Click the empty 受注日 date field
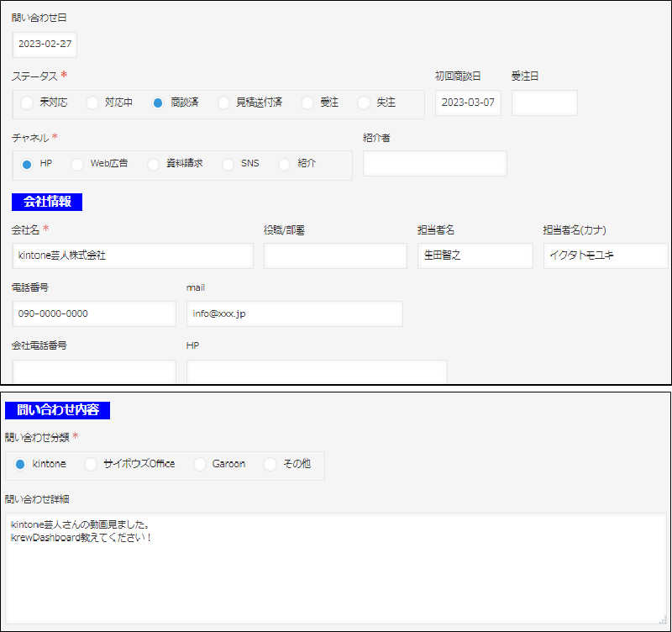Screen dimensions: 672x632 coord(544,103)
